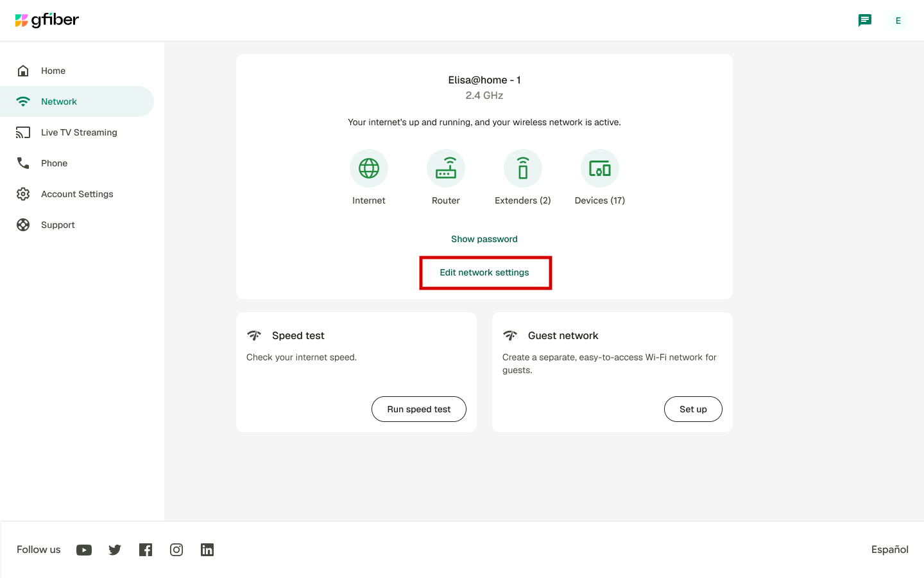
Task: Open the Devices icon
Action: pyautogui.click(x=600, y=168)
